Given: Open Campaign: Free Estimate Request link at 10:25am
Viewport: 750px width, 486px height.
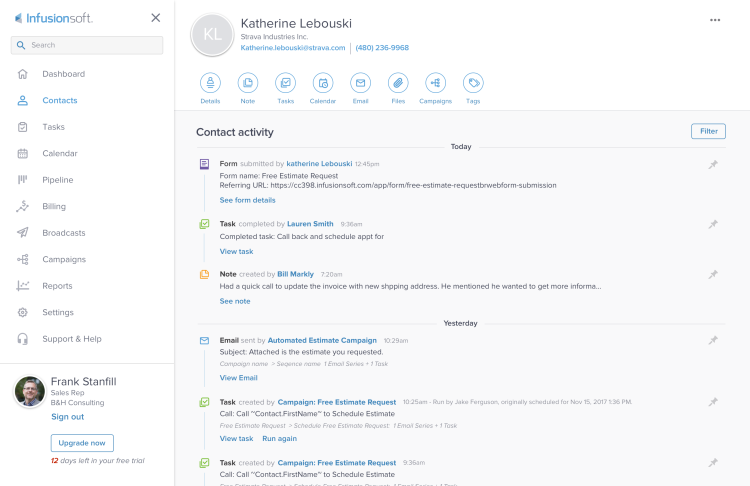Looking at the screenshot, I should [x=337, y=402].
